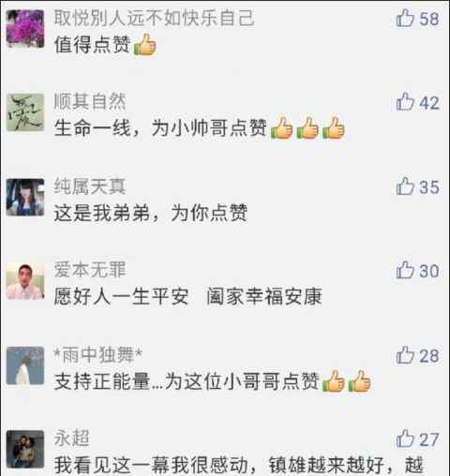Screen dimensions: 450x476
Task: Tap the like icon on 永超's comment
Action: click(405, 439)
